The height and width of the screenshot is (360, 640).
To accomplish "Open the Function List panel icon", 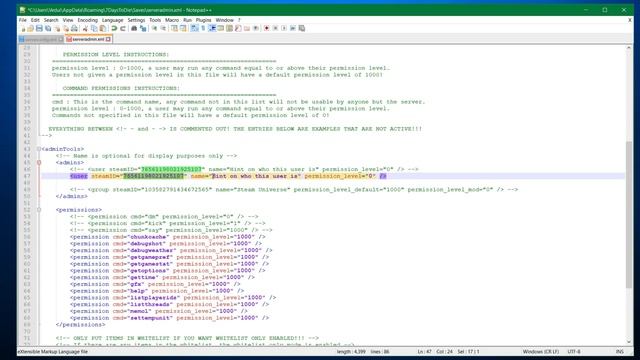I will pyautogui.click(x=238, y=29).
